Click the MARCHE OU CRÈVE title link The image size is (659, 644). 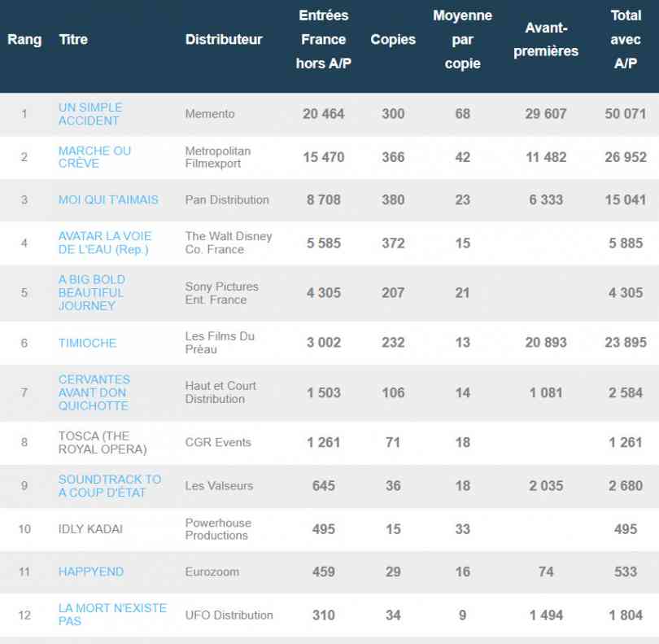pos(94,157)
